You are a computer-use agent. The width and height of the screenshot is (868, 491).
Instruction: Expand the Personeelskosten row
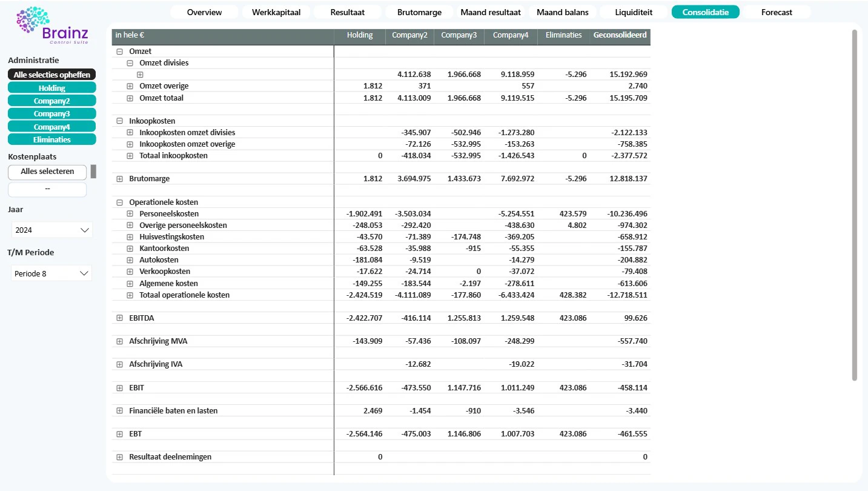coord(130,214)
